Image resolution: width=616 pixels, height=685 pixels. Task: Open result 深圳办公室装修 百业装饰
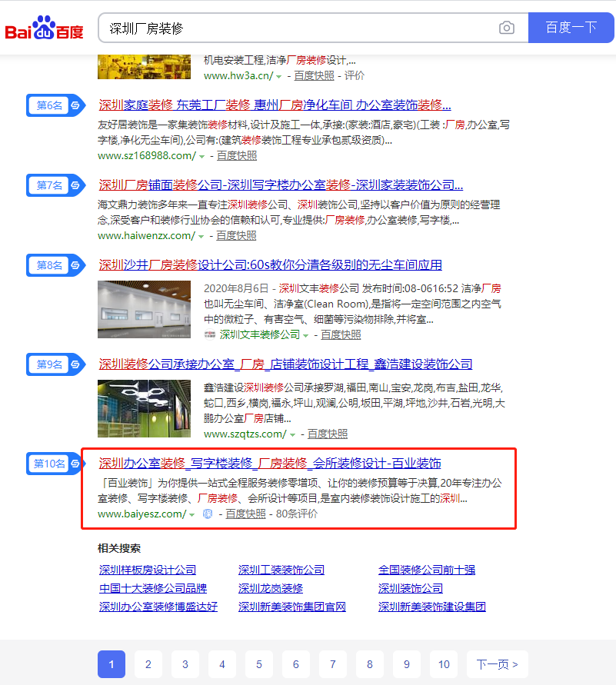point(270,463)
